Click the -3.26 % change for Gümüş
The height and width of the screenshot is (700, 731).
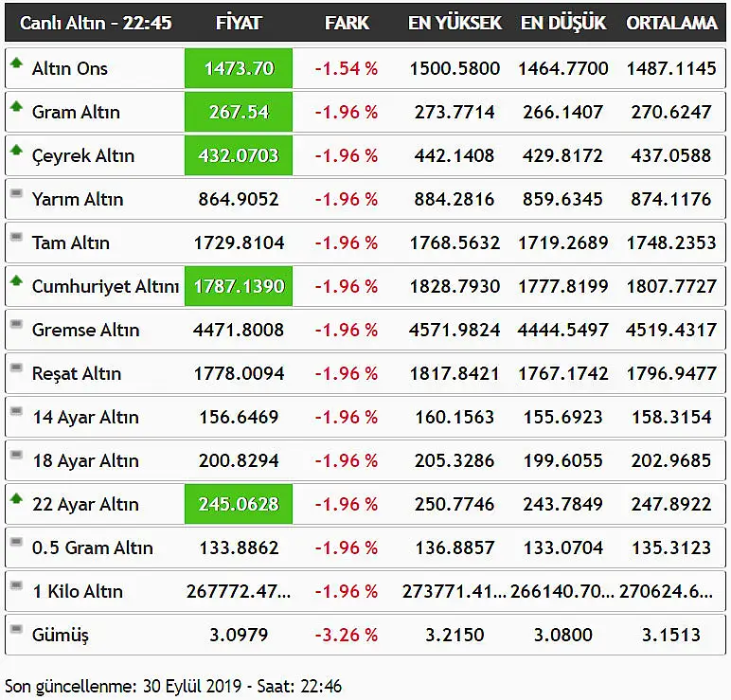[x=346, y=635]
